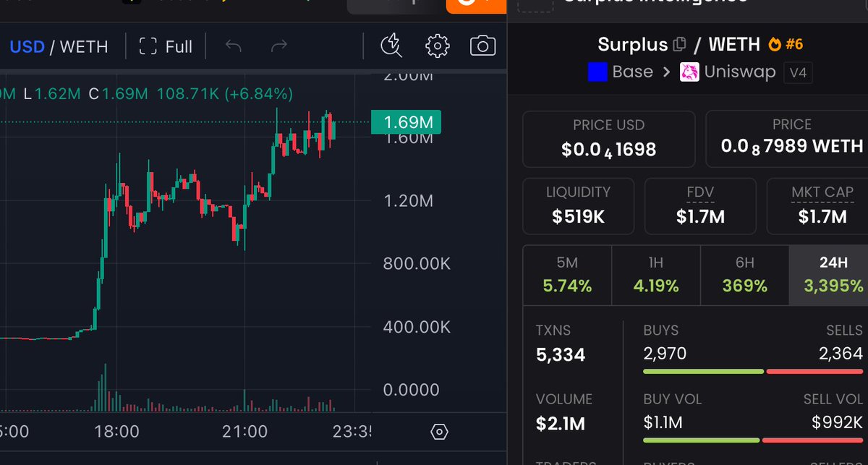Take chart snapshot with camera icon
Image resolution: width=868 pixels, height=465 pixels.
tap(482, 46)
